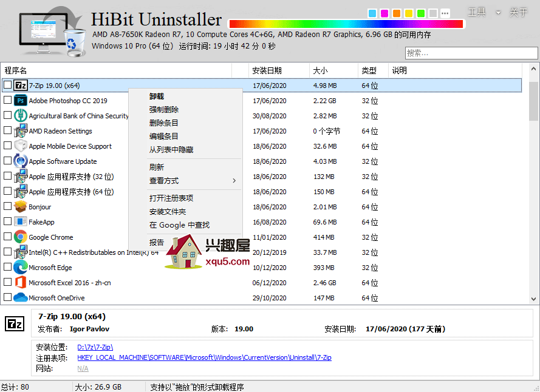Choose 强制删除 from context menu

coord(185,110)
